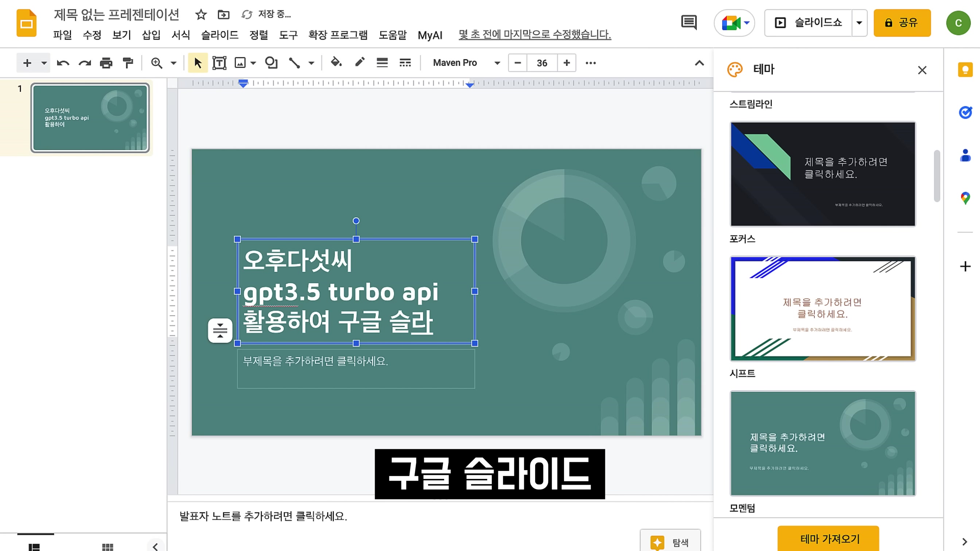This screenshot has height=551, width=980.
Task: Insert an image
Action: (x=240, y=63)
